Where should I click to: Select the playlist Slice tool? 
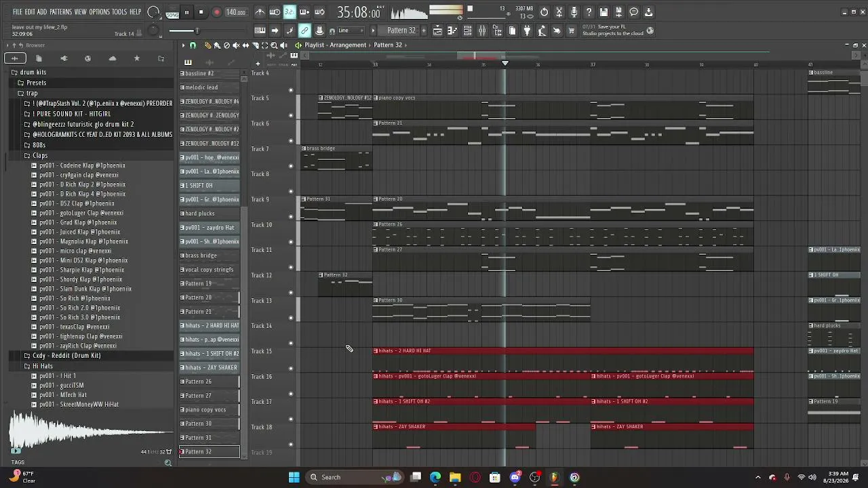coord(255,45)
